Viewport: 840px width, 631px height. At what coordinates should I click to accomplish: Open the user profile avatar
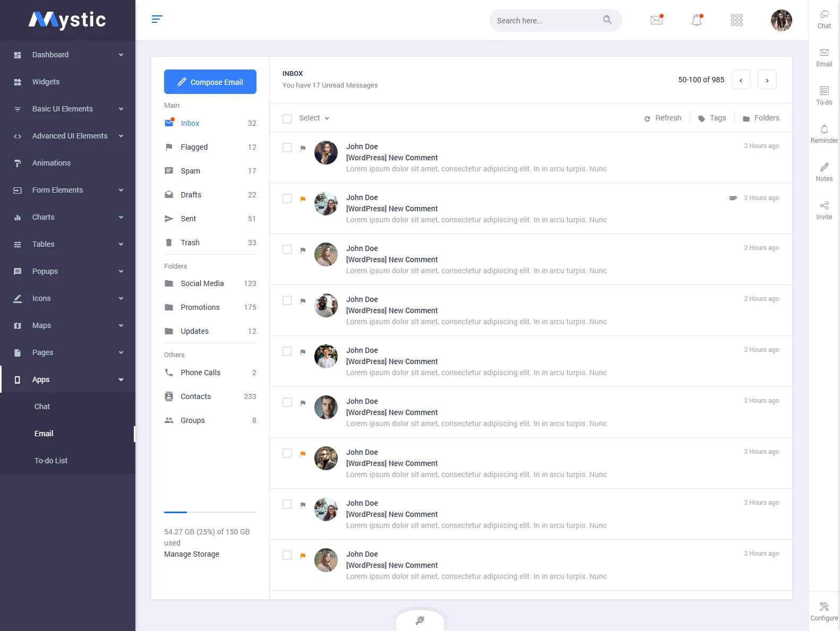tap(782, 20)
